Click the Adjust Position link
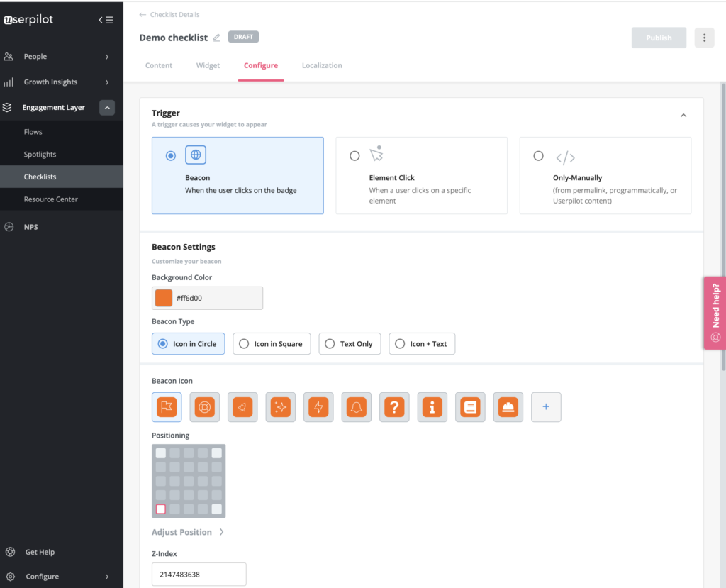 click(x=182, y=532)
